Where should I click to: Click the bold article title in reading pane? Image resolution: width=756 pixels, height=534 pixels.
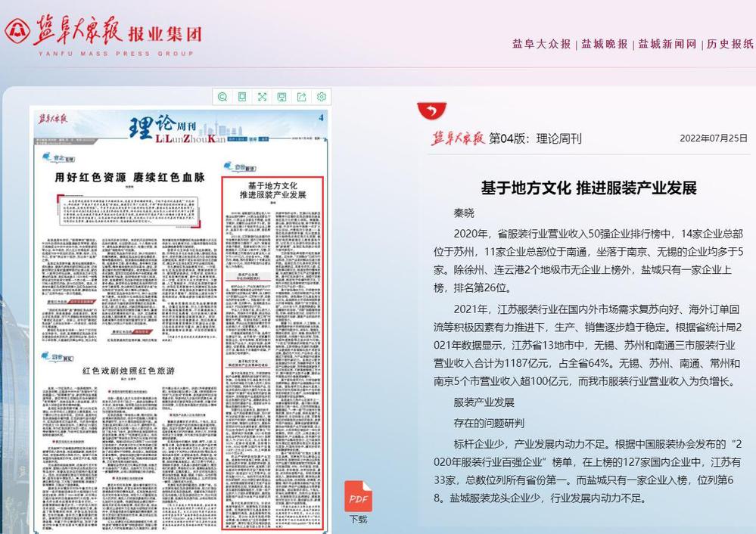tap(588, 188)
